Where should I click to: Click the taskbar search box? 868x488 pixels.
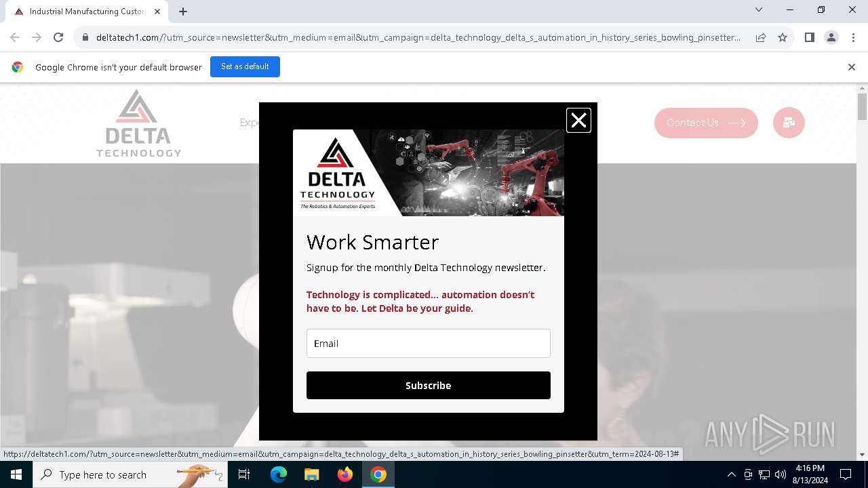(x=130, y=474)
